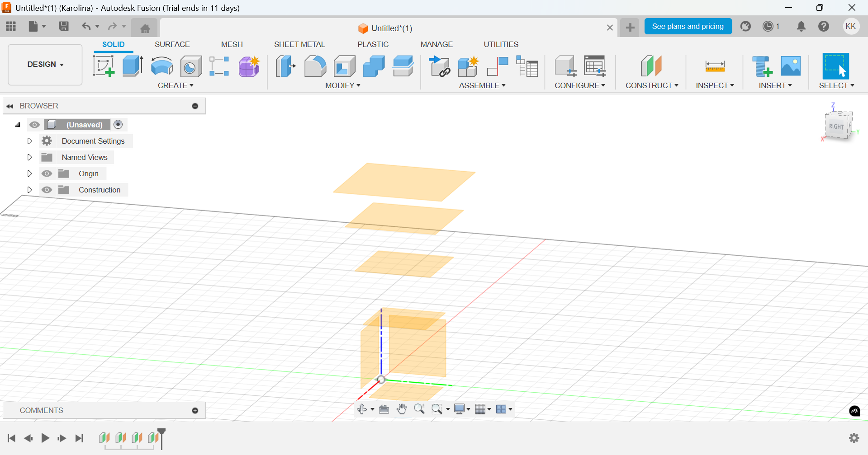
Task: Play the timeline animation
Action: [x=45, y=438]
